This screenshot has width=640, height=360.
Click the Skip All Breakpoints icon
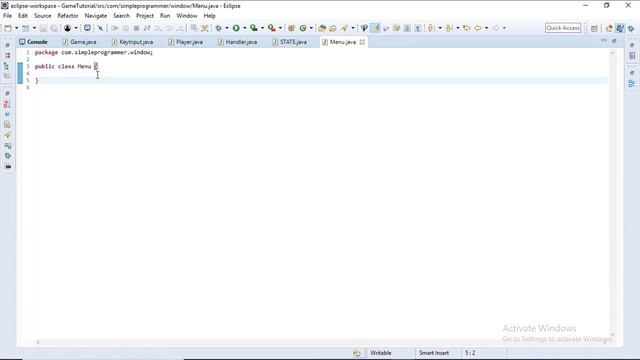pos(100,28)
